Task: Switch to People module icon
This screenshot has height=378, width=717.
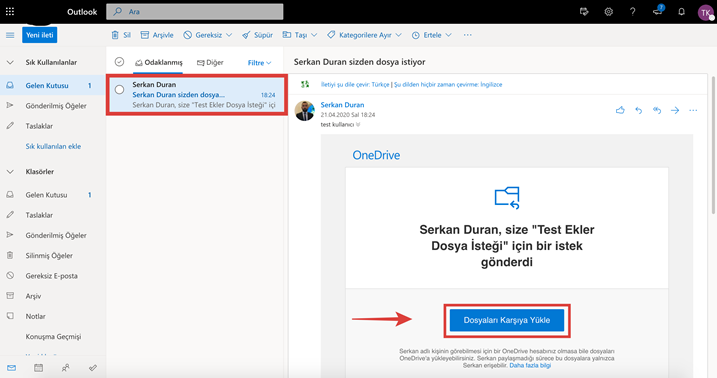Action: [65, 367]
